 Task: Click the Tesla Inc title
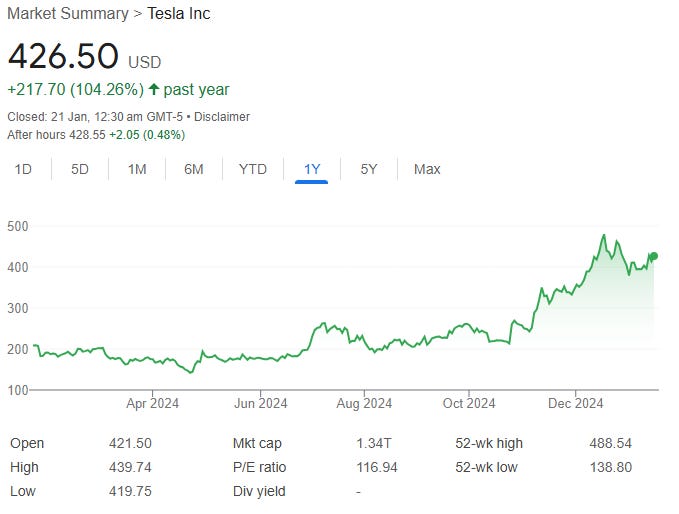[x=179, y=13]
